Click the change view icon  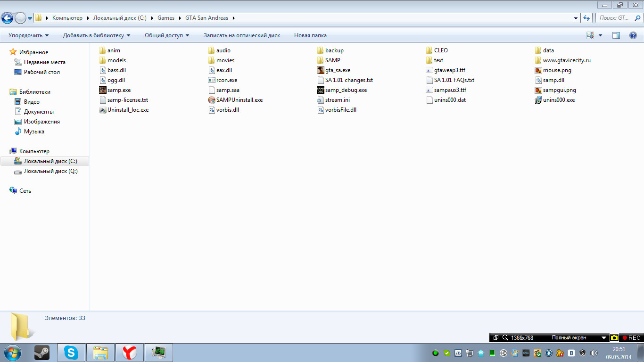point(590,35)
